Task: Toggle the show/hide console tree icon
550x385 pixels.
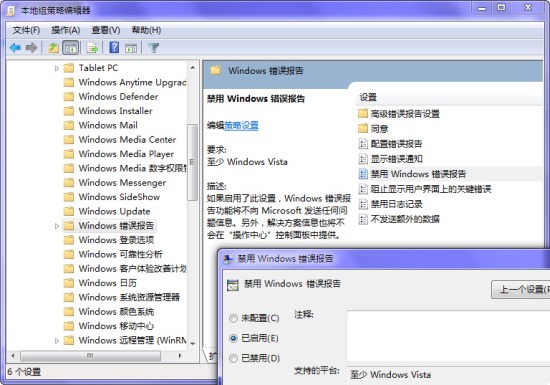Action: (70, 47)
